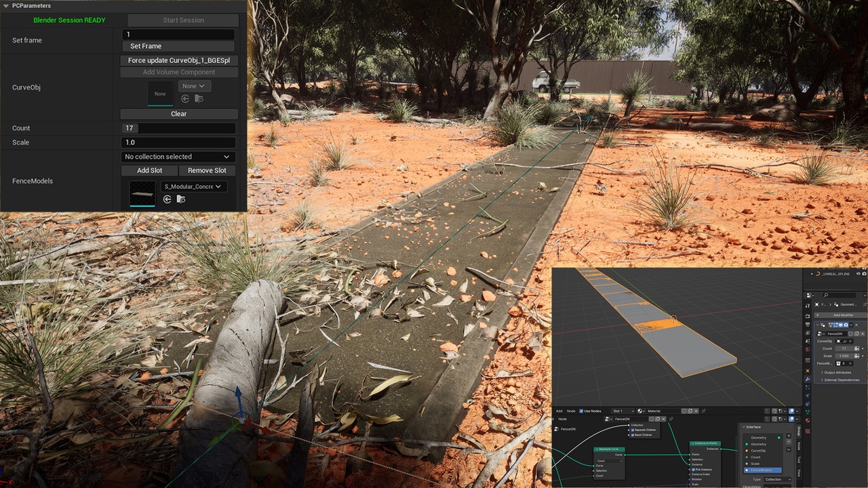Click the Remove Slot button
Viewport: 868px width, 488px height.
coord(207,171)
